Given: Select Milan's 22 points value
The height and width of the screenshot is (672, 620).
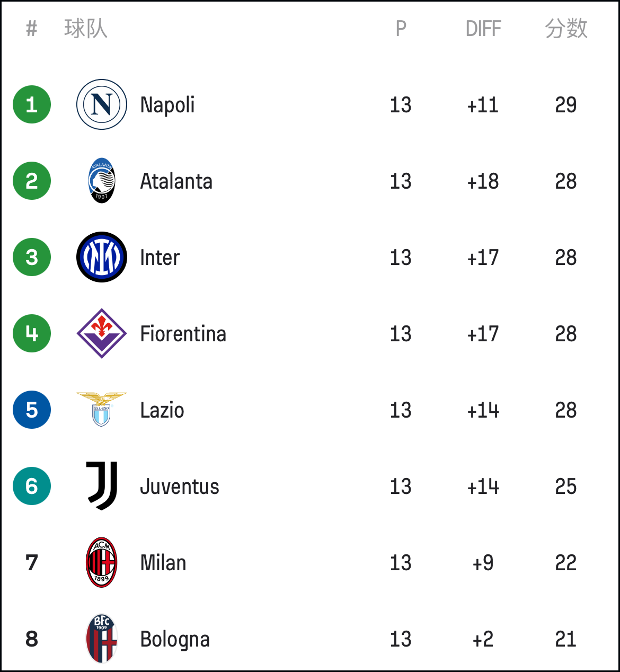Looking at the screenshot, I should tap(566, 563).
